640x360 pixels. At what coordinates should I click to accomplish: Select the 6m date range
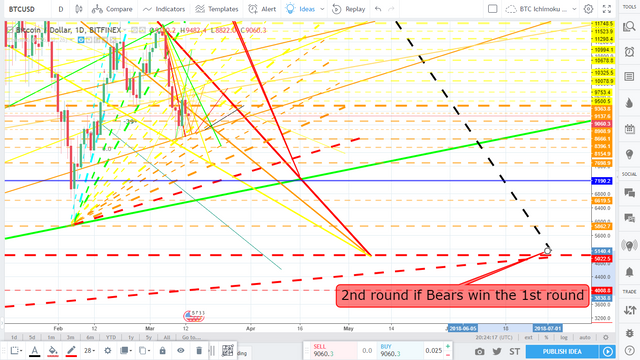[90, 337]
